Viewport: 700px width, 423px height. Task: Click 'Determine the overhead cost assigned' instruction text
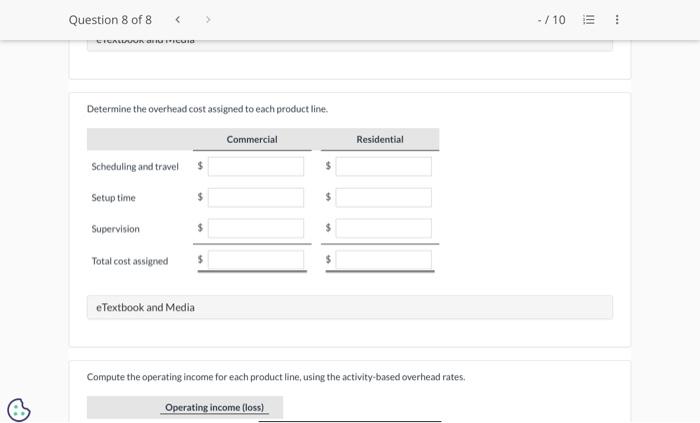(x=207, y=109)
